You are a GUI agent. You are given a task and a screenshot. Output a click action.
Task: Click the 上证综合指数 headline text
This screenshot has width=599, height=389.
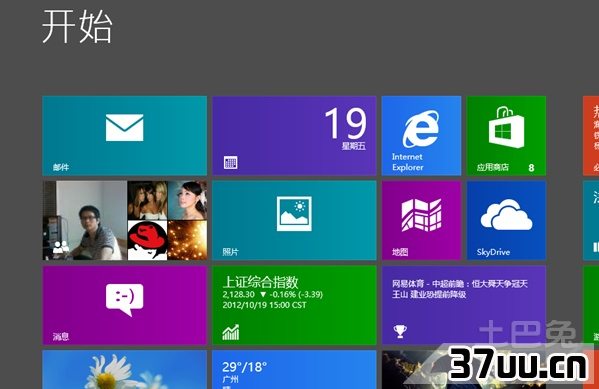(260, 282)
